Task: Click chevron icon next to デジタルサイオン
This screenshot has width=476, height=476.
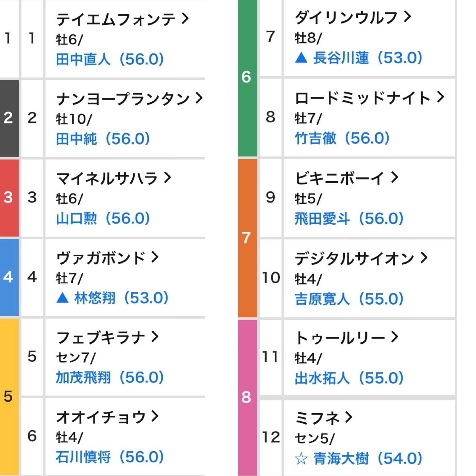Action: (x=424, y=258)
